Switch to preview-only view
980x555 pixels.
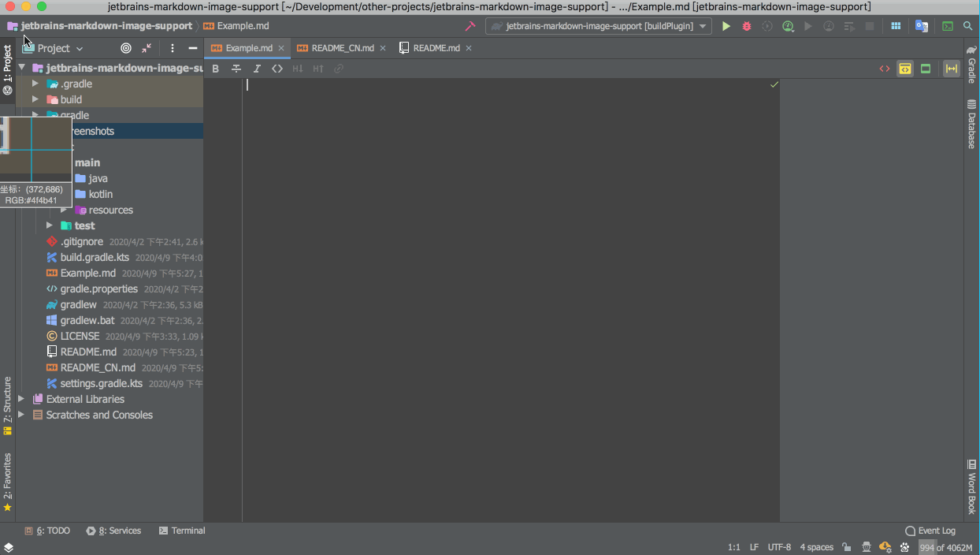tap(926, 69)
